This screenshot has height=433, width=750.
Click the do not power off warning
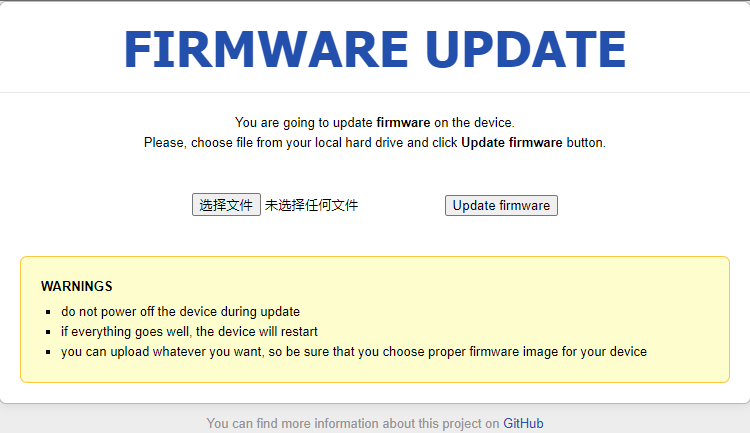pos(180,311)
